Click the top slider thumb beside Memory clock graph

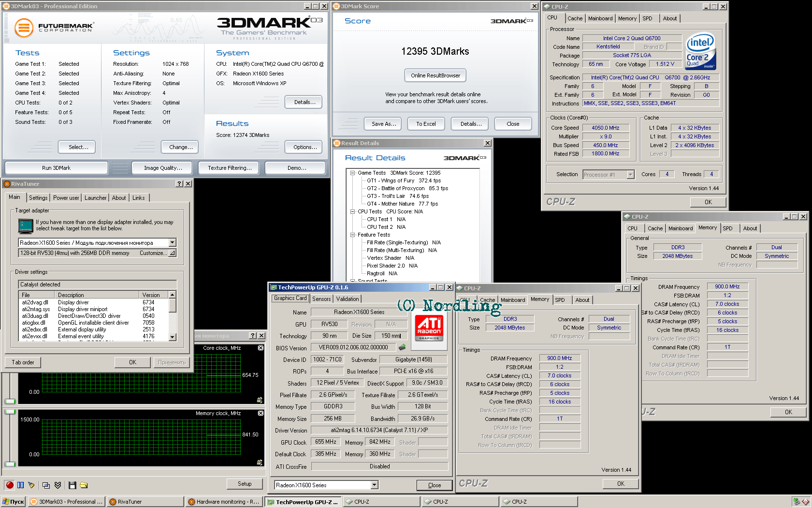click(10, 412)
